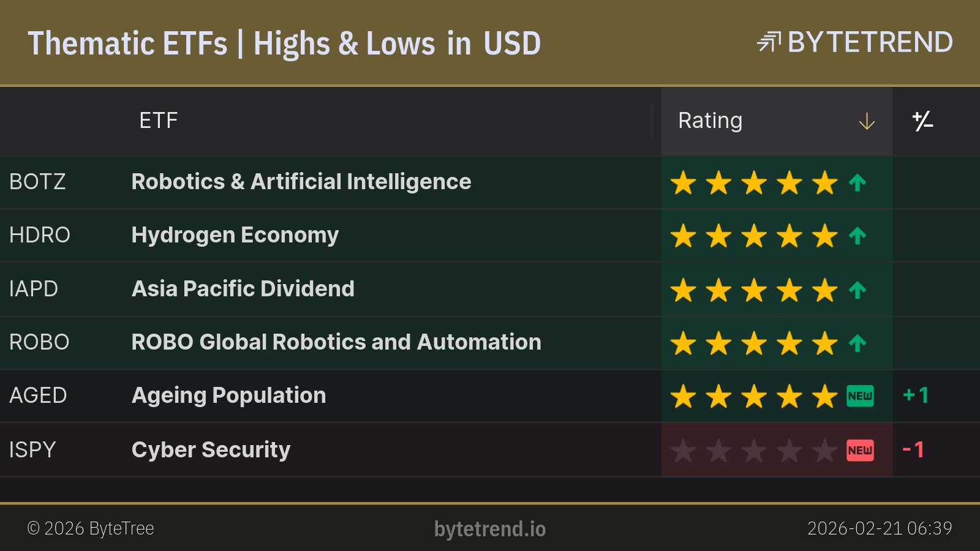This screenshot has width=980, height=551.
Task: Click the ByteTrend arrow logo icon
Action: (x=769, y=42)
